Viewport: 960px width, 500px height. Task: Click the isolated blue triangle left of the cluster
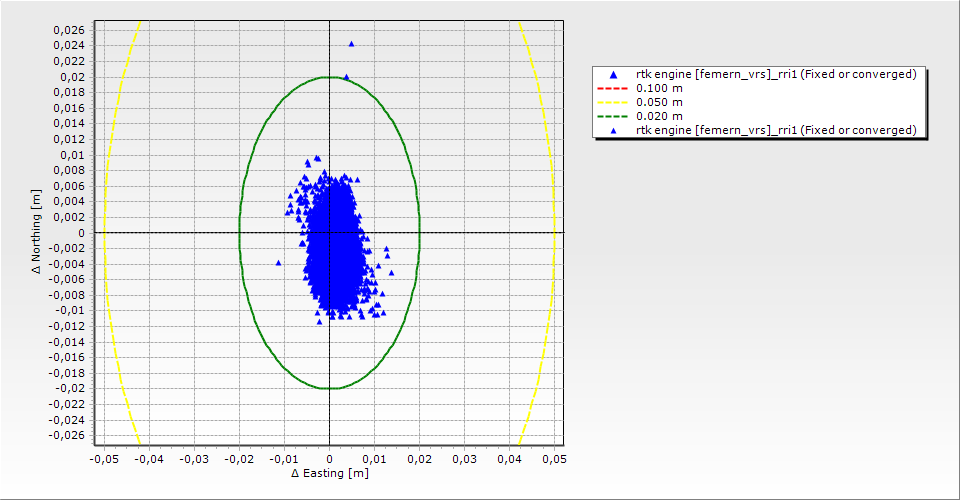tap(278, 263)
